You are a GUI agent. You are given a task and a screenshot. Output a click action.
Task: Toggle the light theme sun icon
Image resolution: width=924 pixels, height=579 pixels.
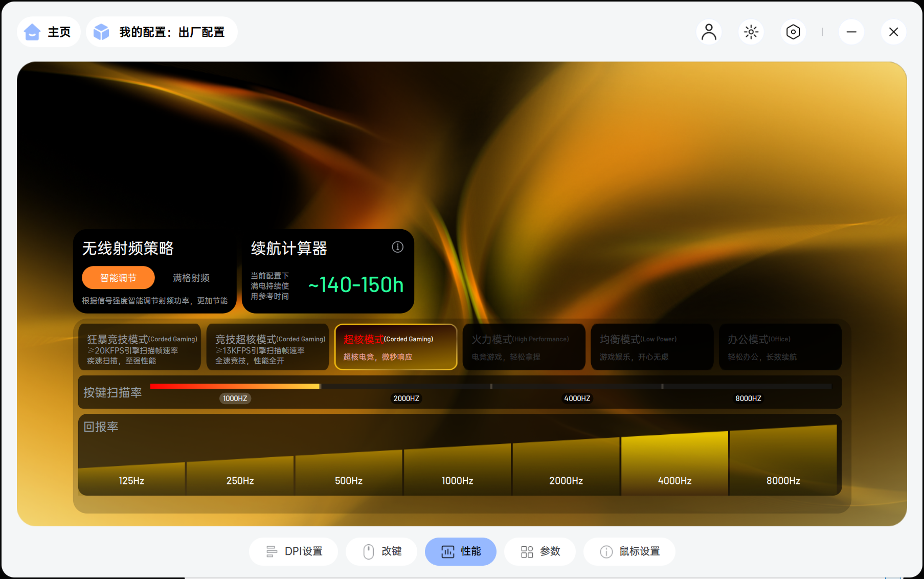[751, 32]
